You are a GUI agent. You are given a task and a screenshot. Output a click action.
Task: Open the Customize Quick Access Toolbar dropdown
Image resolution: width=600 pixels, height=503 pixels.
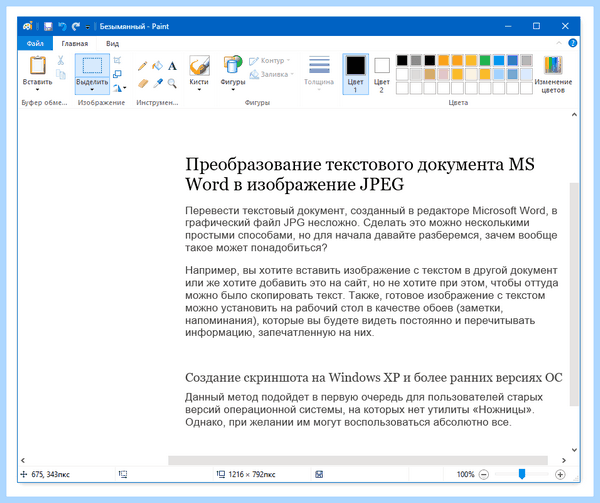point(88,27)
